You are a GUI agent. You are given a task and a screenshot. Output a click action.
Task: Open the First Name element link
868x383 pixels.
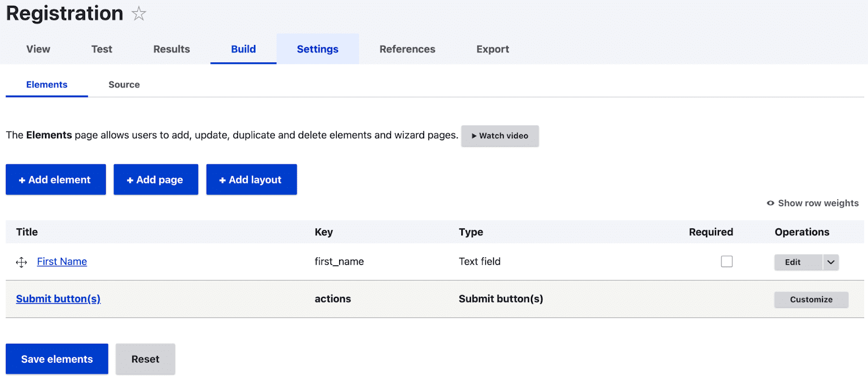[62, 261]
